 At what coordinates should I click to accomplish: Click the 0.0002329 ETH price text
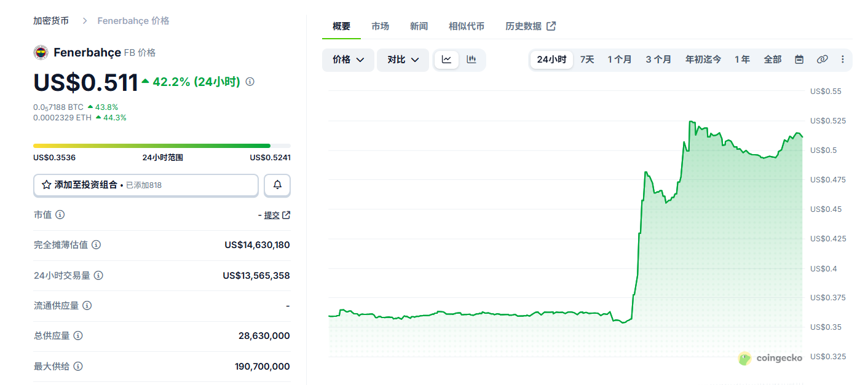tap(62, 117)
